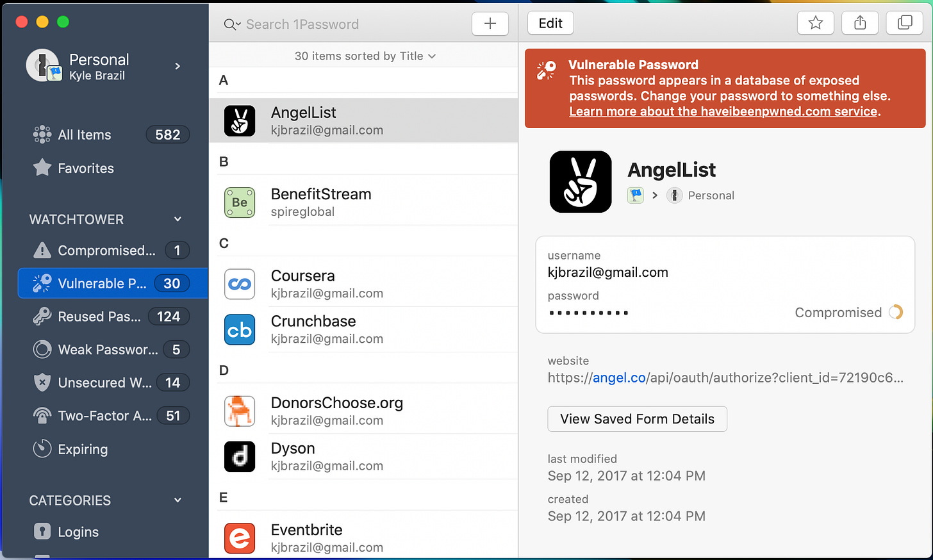This screenshot has height=560, width=933.
Task: Click the Compromised password strength indicator
Action: click(848, 312)
